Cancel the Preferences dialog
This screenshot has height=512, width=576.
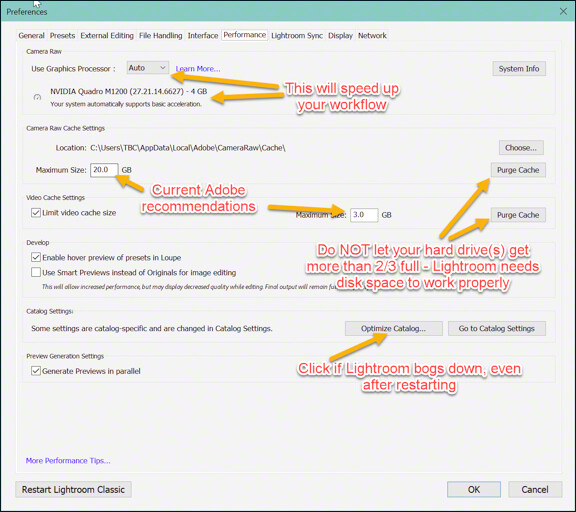[535, 490]
